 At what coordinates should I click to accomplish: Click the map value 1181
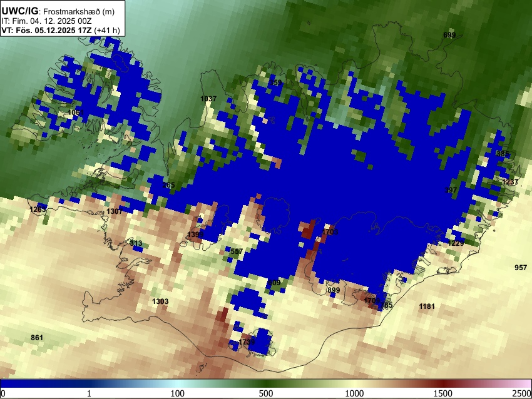tap(427, 306)
